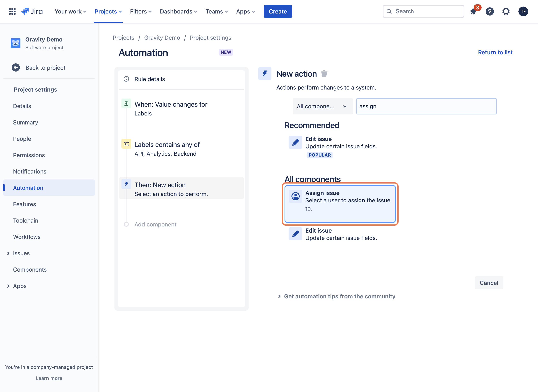Screen dimensions: 538x392
Task: Open the app switcher grid icon
Action: coord(12,11)
